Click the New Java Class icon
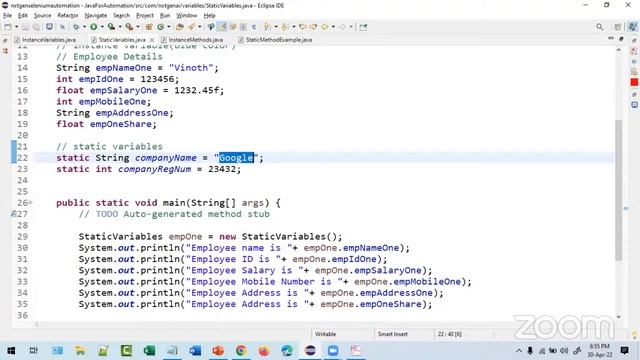Screen dimensions: 640x360 (161, 27)
